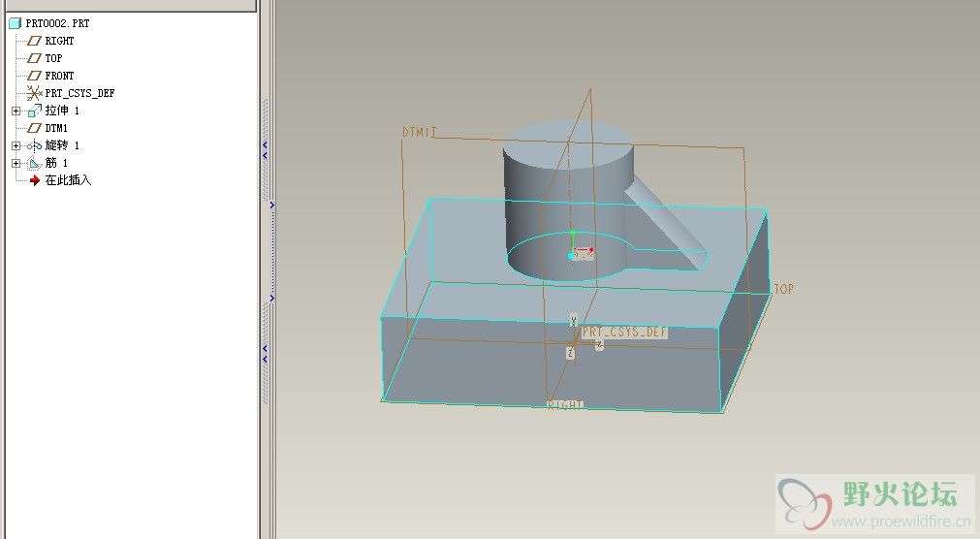
Task: Select the RIGHT datum plane label
Action: pyautogui.click(x=59, y=41)
